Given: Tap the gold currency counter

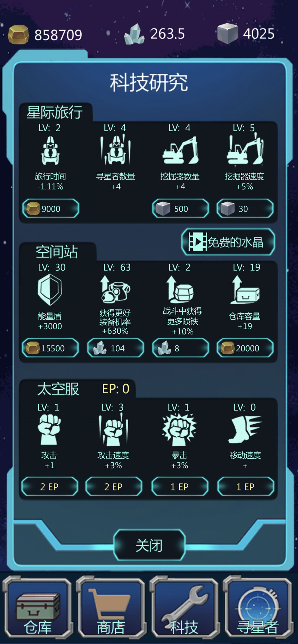Looking at the screenshot, I should 45,34.
